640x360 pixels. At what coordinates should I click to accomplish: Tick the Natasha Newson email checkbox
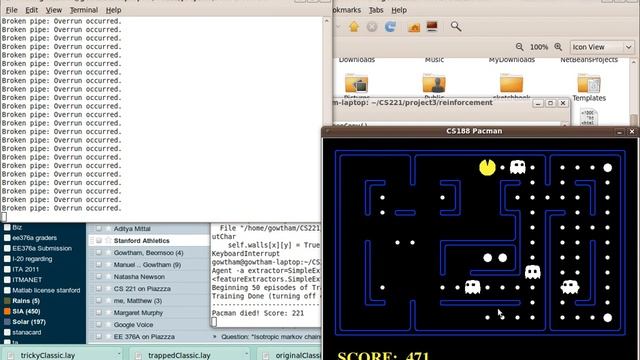[x=98, y=277]
